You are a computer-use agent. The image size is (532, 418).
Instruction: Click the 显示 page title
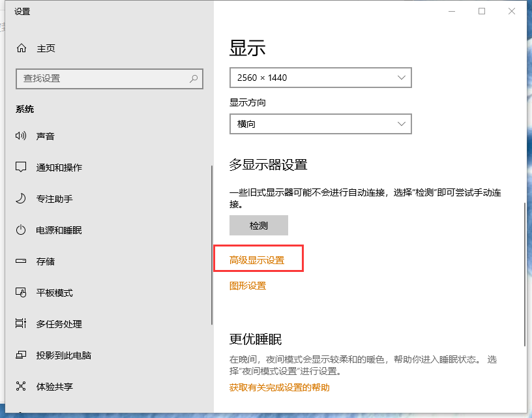point(247,48)
